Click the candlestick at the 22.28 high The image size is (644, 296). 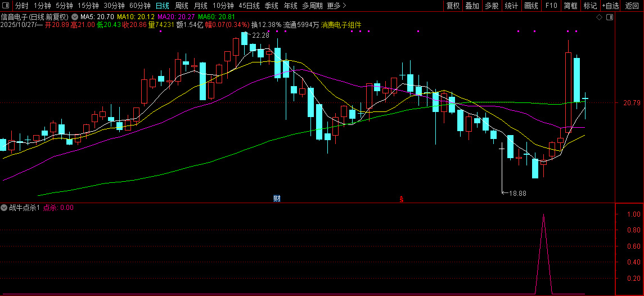[244, 40]
